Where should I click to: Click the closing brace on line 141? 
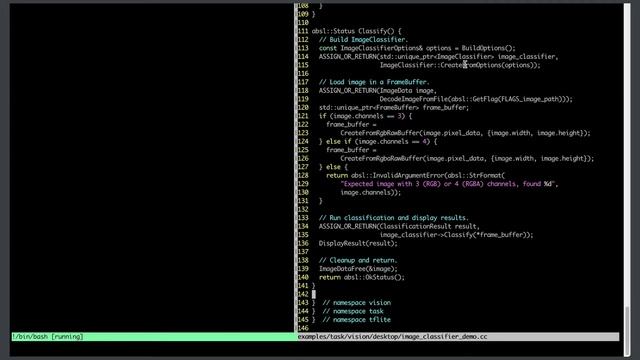(313, 286)
